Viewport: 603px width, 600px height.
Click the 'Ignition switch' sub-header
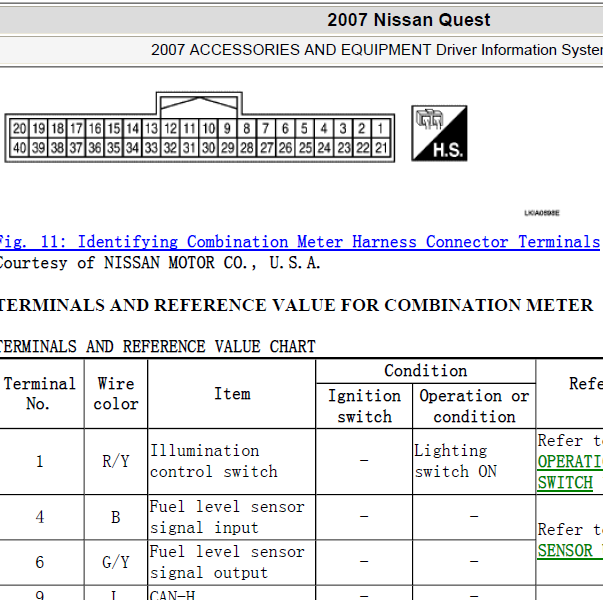pos(364,406)
